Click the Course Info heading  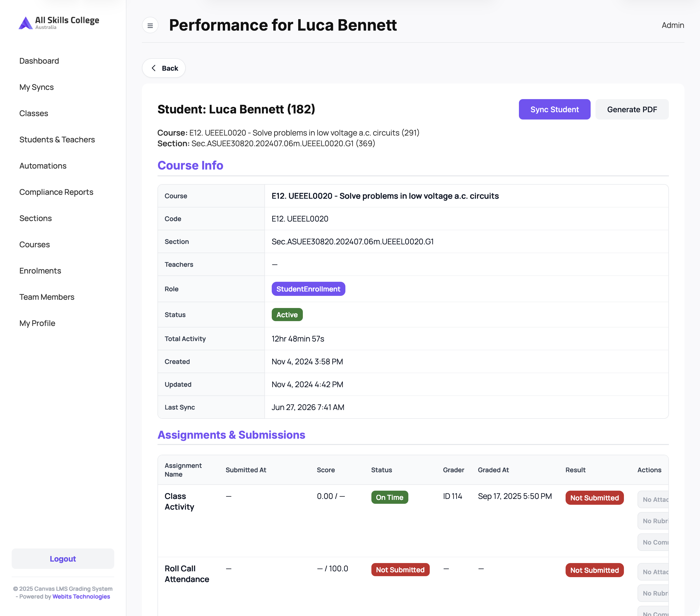click(190, 165)
